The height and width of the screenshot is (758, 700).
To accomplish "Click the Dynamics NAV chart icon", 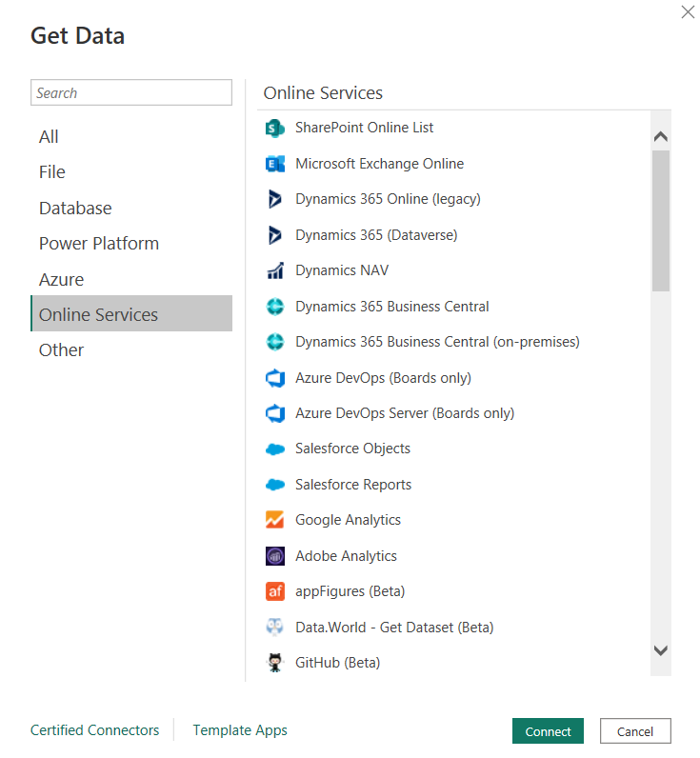I will pyautogui.click(x=275, y=271).
